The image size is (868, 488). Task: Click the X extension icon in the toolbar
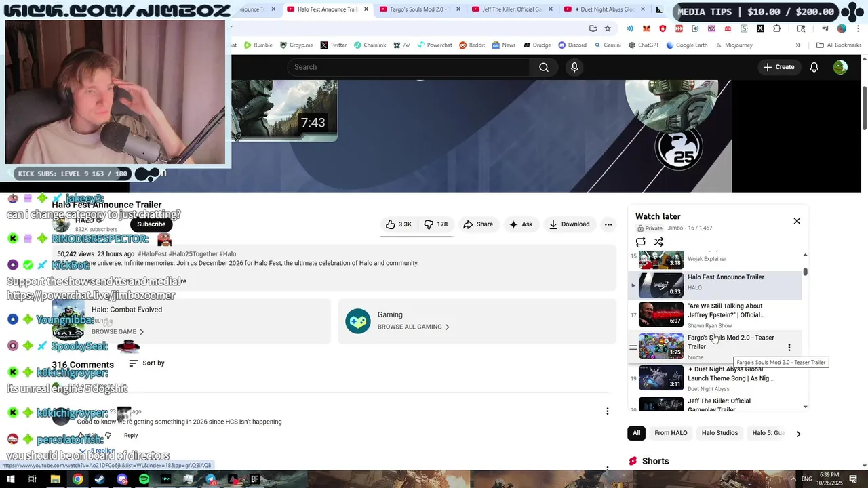(x=760, y=28)
